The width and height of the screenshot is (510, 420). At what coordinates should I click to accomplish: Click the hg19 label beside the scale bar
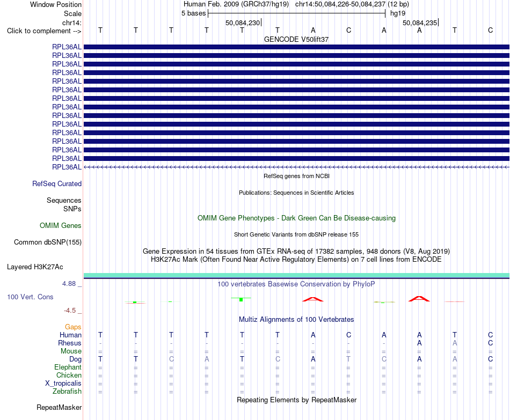pyautogui.click(x=398, y=13)
